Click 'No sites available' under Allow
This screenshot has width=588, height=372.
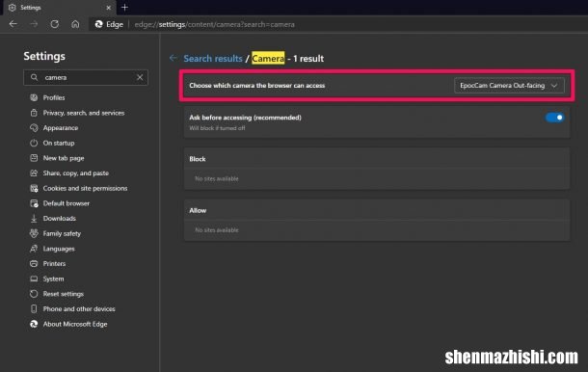pyautogui.click(x=217, y=230)
